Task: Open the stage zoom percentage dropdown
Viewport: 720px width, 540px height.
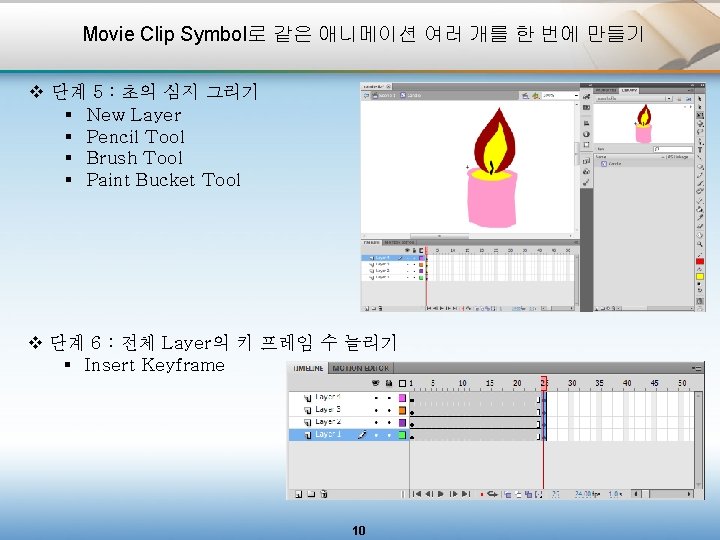Action: pos(576,96)
